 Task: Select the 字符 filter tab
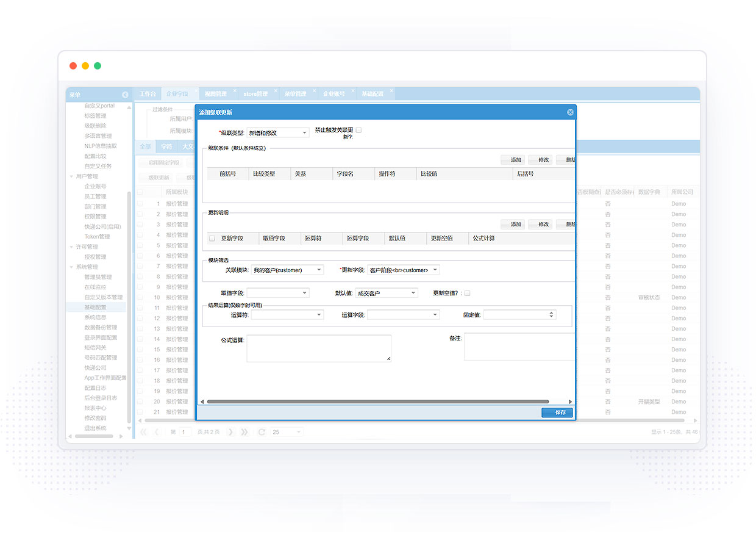click(166, 146)
